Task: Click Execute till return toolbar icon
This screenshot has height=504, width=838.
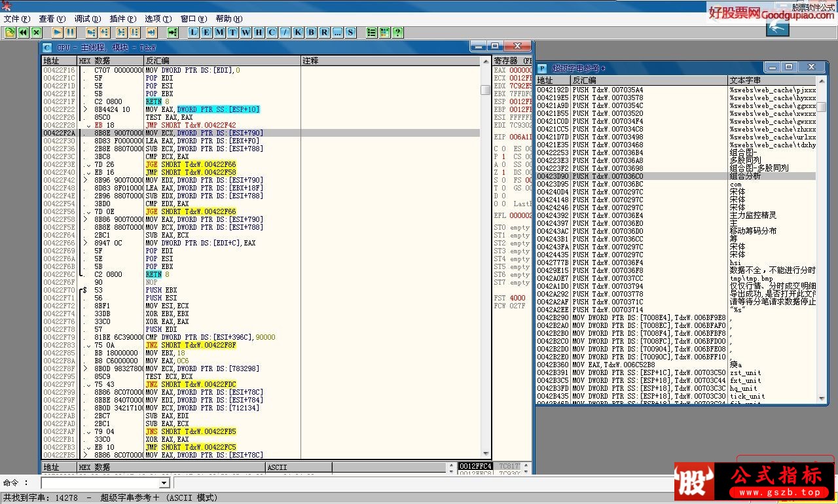Action: click(x=151, y=32)
